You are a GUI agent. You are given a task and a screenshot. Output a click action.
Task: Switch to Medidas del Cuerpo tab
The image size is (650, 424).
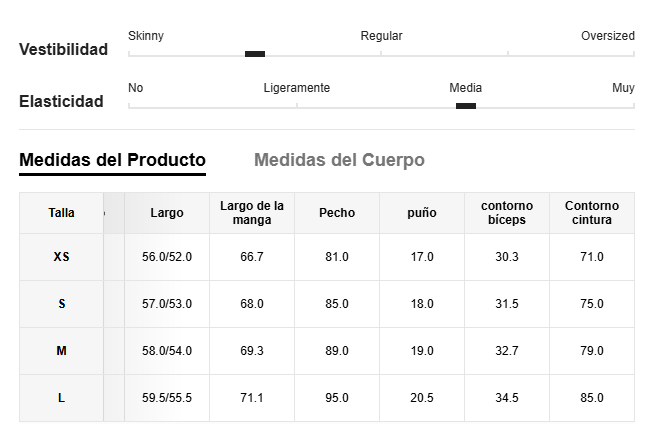coord(339,160)
